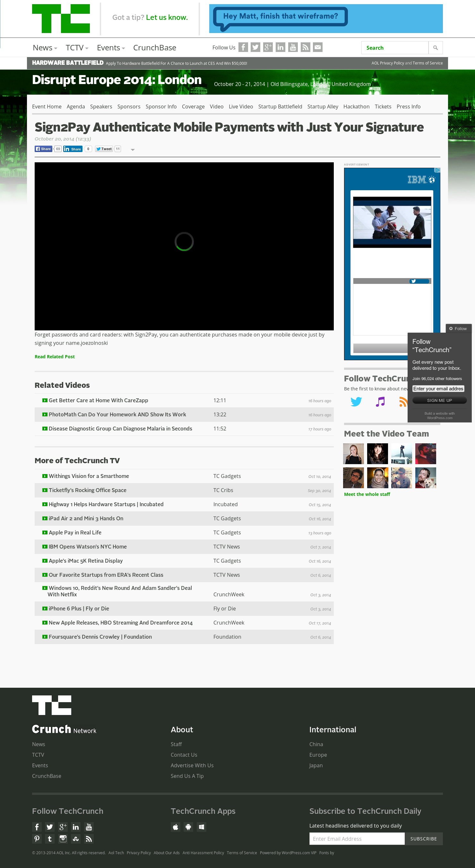Open the Tickets tab
Viewport: 475px width, 868px height.
pyautogui.click(x=383, y=106)
